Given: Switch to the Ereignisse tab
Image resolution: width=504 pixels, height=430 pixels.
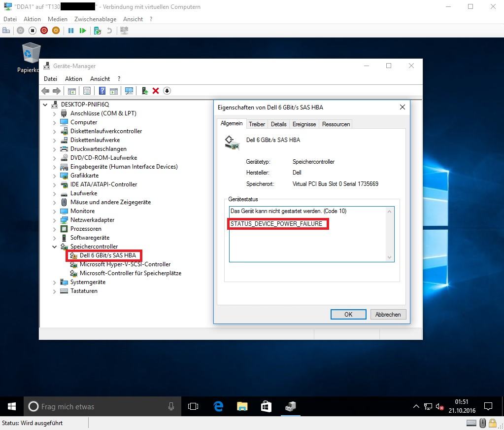Looking at the screenshot, I should 304,124.
